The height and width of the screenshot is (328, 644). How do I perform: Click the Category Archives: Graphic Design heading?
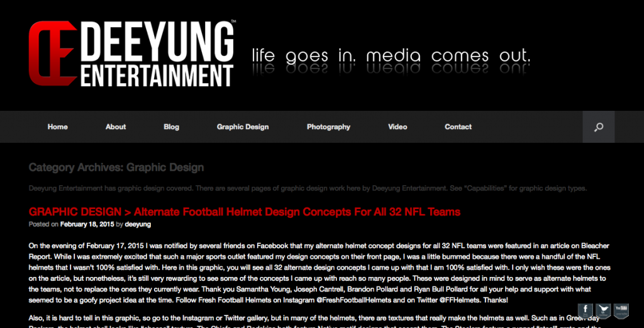[x=116, y=167]
